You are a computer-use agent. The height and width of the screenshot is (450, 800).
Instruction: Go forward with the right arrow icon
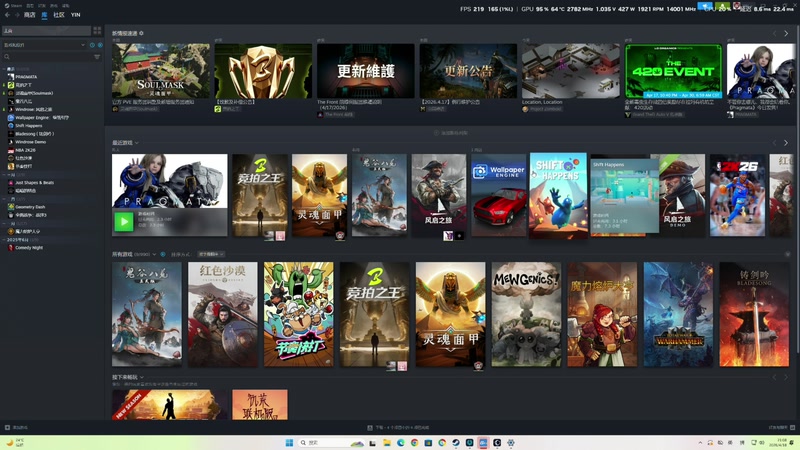point(17,15)
